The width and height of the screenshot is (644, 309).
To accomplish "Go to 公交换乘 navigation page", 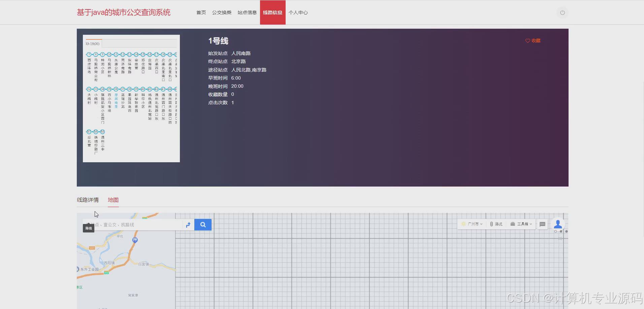I will (x=221, y=12).
